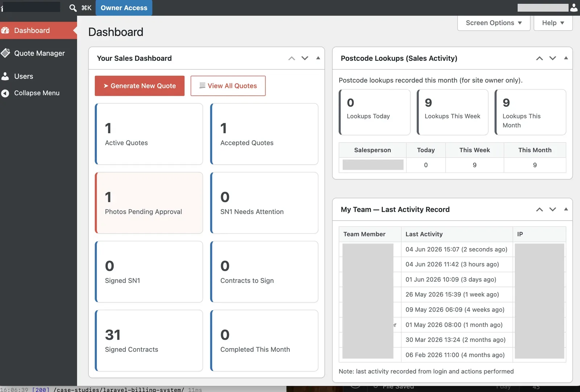
Task: Move Postcode Lookups panel down
Action: (x=552, y=58)
